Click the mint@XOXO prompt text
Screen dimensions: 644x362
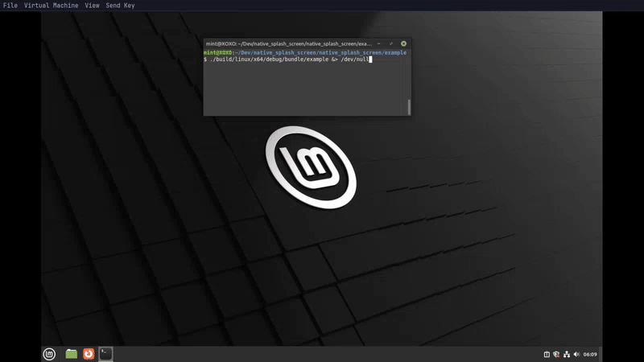coord(217,52)
